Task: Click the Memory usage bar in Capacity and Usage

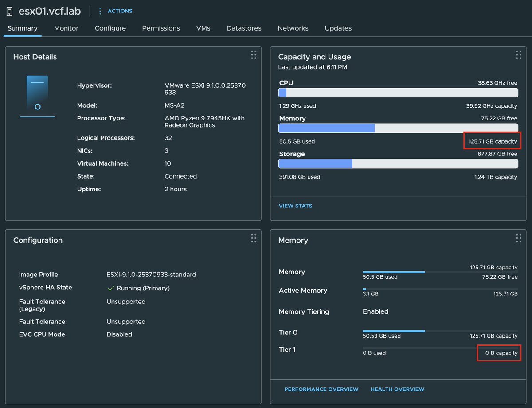Action: click(x=398, y=128)
